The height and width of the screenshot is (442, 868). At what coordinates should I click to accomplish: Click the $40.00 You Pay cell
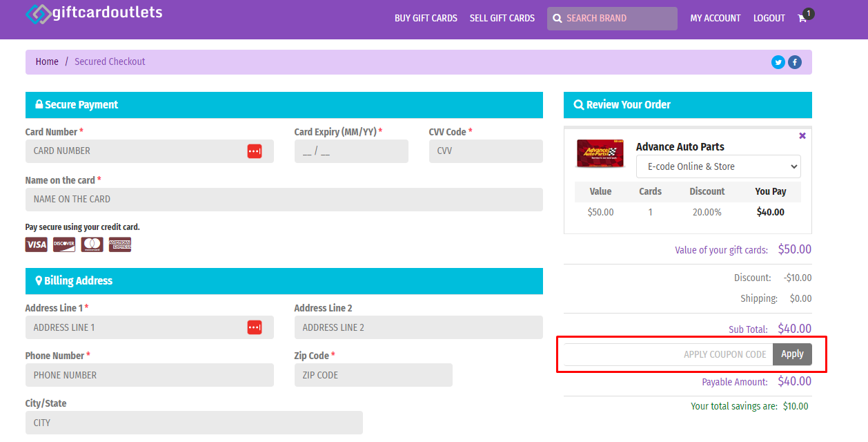click(771, 212)
